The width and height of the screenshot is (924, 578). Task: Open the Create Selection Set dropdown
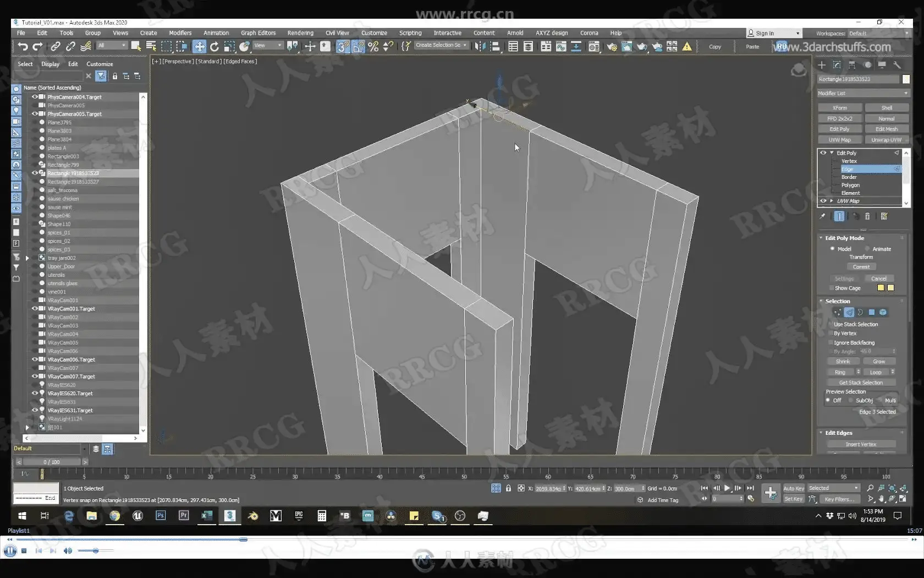pyautogui.click(x=441, y=45)
